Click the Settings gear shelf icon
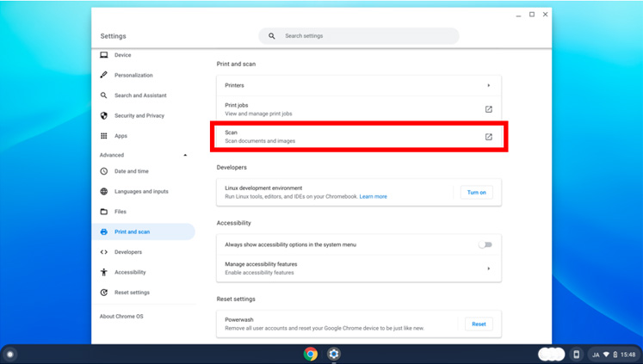 pyautogui.click(x=334, y=354)
